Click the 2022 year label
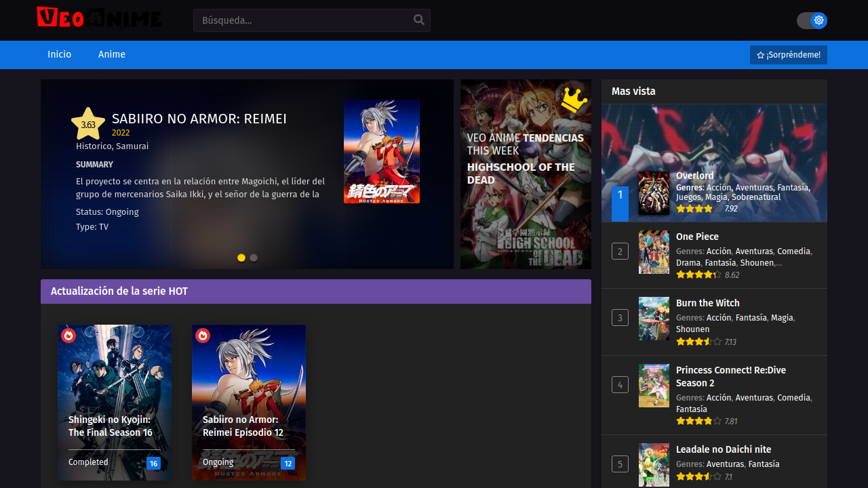868x488 pixels. click(x=121, y=133)
